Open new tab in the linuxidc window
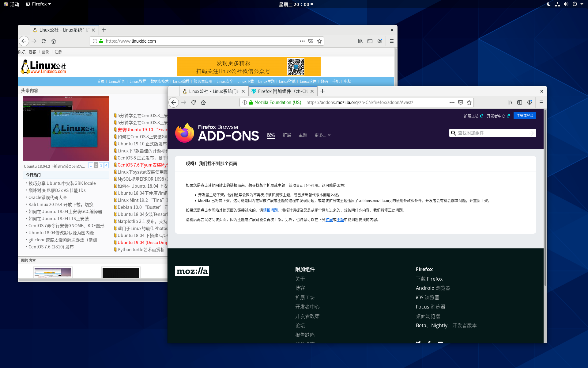 click(104, 30)
